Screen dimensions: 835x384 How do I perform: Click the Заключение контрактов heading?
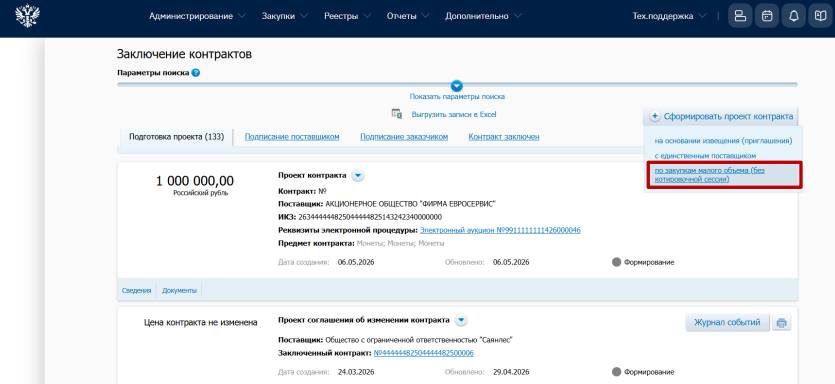[x=184, y=54]
